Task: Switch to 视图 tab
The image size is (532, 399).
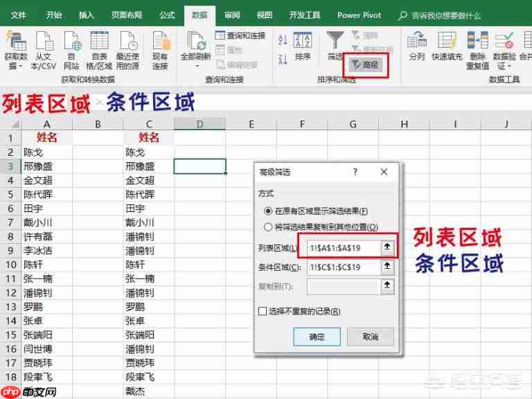Action: 265,15
